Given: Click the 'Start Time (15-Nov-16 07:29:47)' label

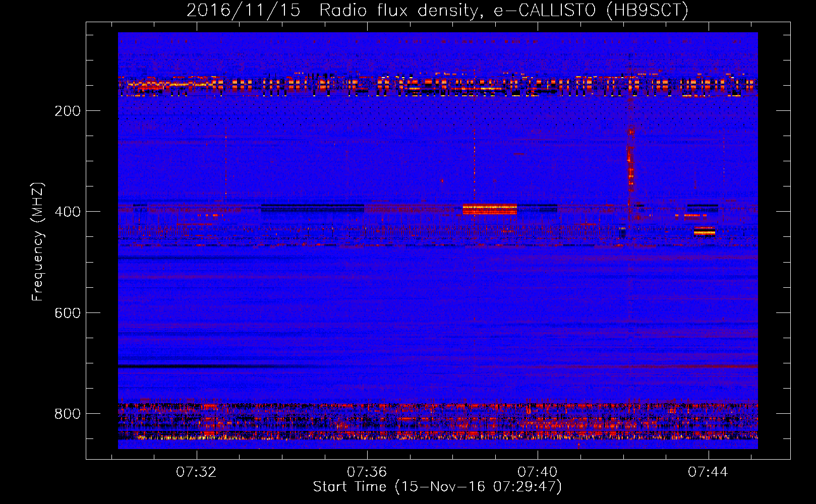Looking at the screenshot, I should point(437,487).
